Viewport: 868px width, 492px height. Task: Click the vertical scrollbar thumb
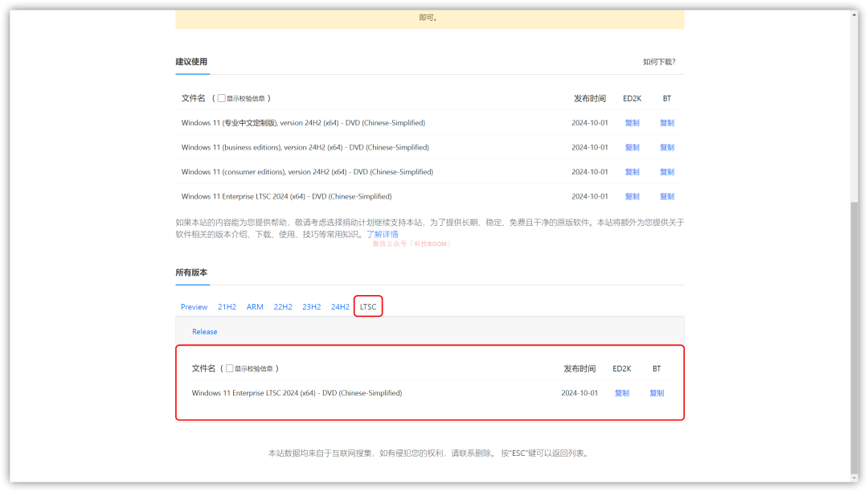click(854, 338)
